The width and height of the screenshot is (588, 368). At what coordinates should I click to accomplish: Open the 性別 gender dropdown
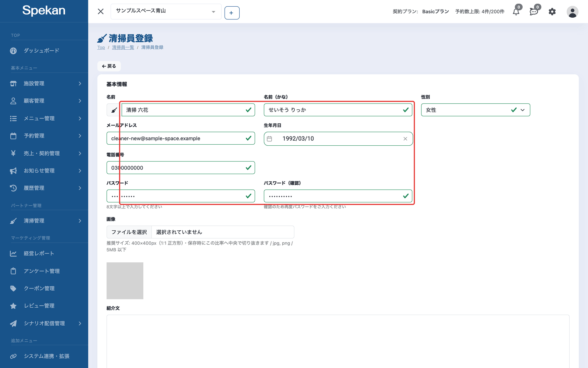coord(476,110)
